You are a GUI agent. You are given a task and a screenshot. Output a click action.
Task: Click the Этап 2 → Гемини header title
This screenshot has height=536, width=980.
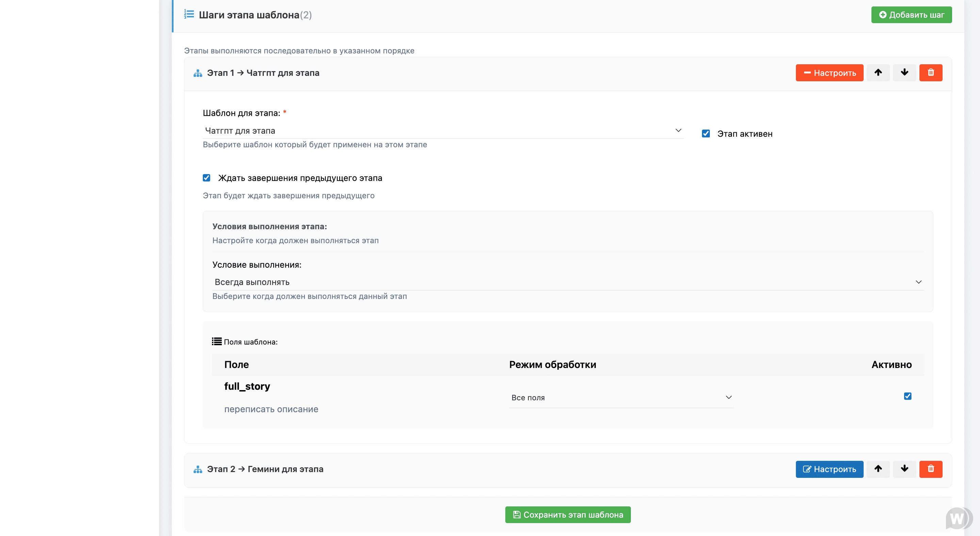pyautogui.click(x=265, y=469)
